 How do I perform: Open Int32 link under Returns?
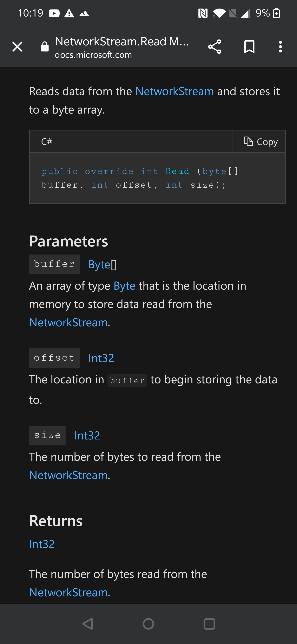pyautogui.click(x=41, y=544)
